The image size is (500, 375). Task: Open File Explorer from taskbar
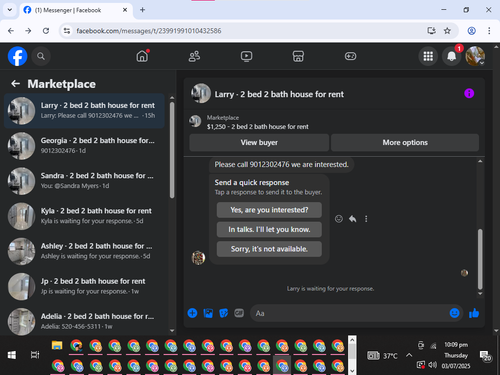[57, 345]
